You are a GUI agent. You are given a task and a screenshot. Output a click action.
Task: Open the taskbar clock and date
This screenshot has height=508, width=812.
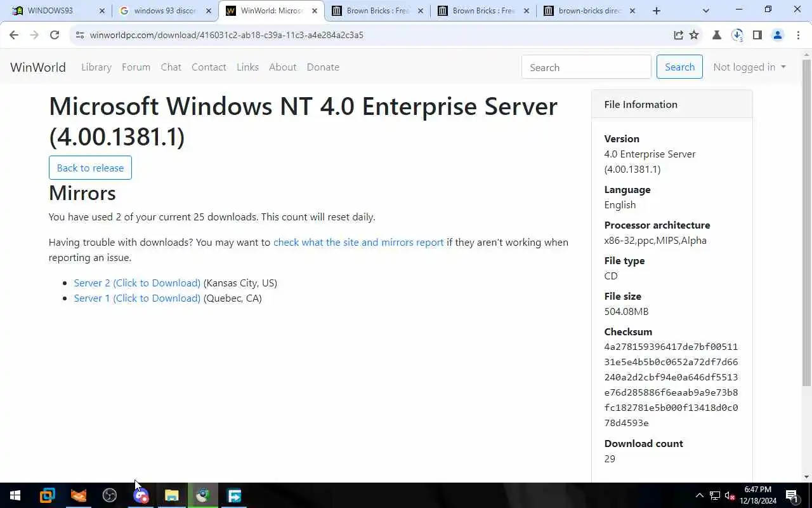tap(758, 495)
